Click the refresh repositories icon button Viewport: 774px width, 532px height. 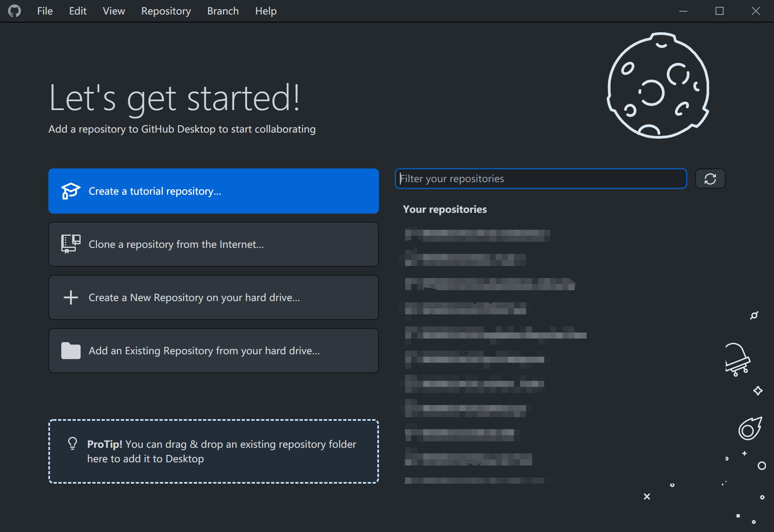710,179
